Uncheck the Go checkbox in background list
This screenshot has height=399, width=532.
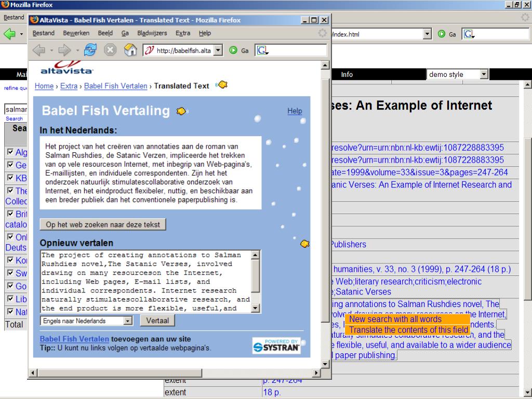pos(10,286)
